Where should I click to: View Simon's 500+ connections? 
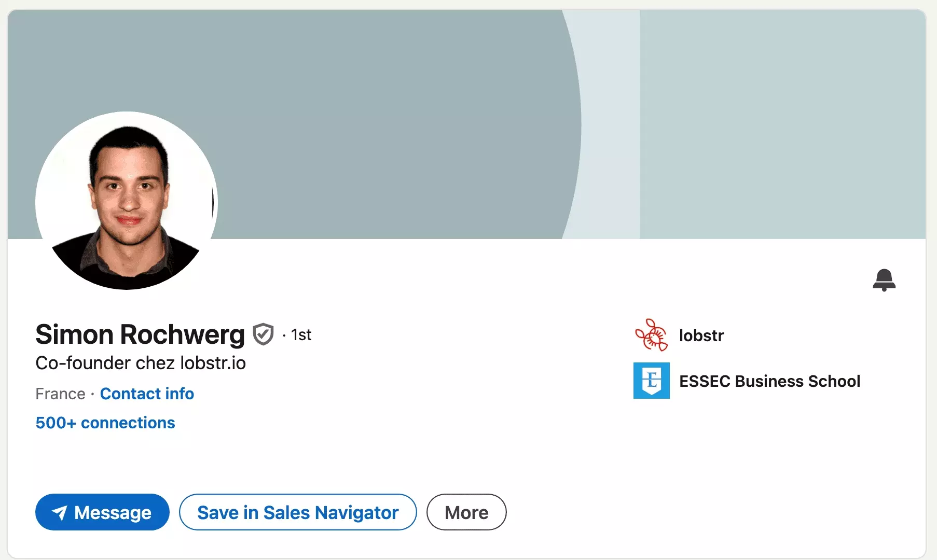[105, 423]
